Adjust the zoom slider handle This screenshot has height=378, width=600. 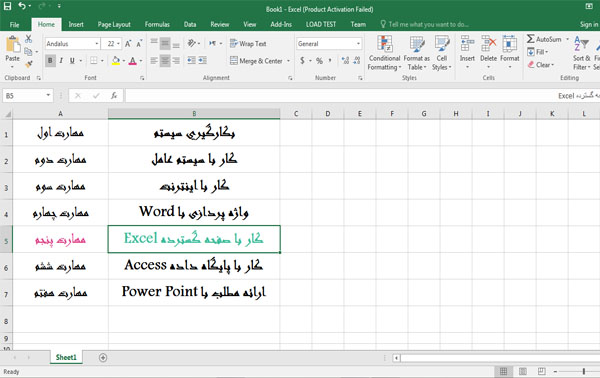click(584, 371)
